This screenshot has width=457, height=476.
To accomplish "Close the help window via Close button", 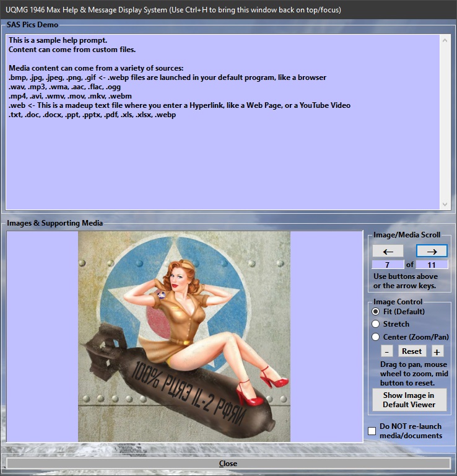I will (228, 464).
